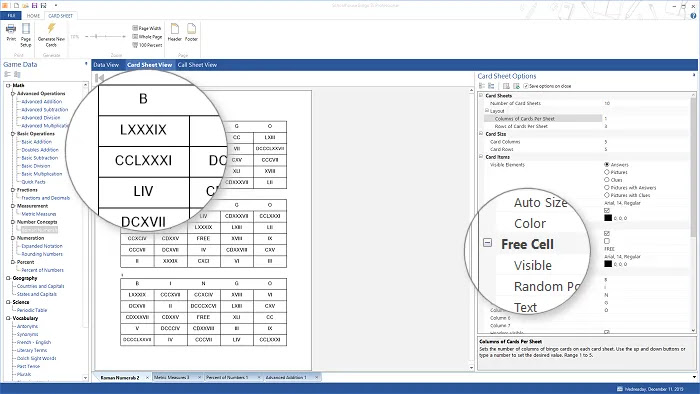Collapse the Math tree node
Screen dimensions: 700x394
(8, 85)
